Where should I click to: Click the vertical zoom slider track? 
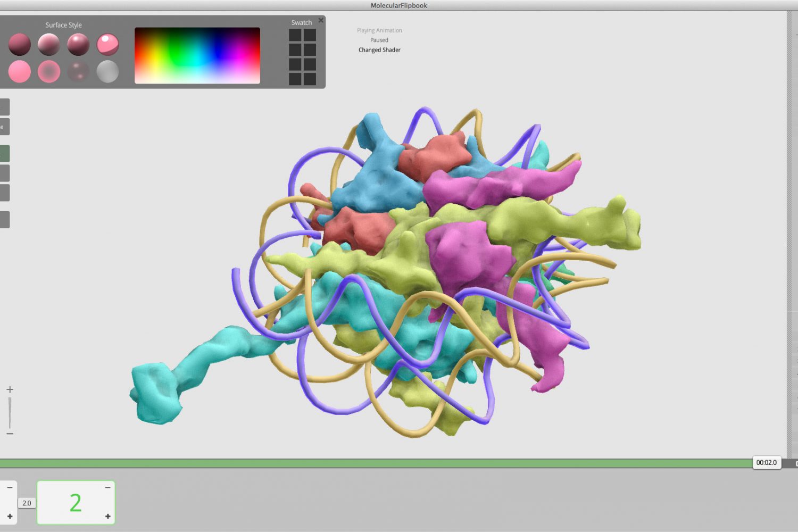10,412
